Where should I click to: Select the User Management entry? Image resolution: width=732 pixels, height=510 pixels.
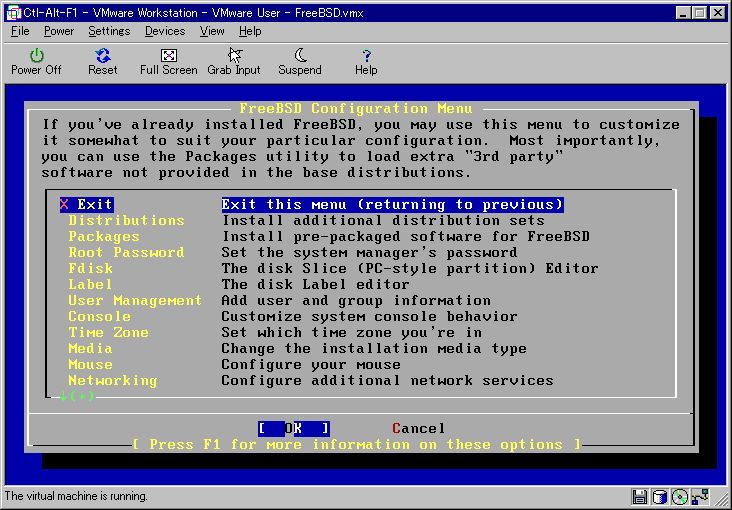(135, 300)
